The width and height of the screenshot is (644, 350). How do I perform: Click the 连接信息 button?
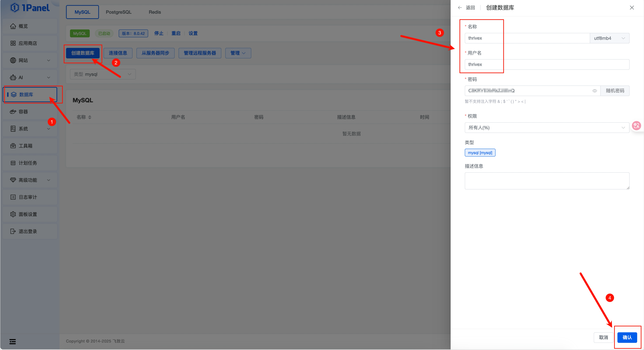(118, 53)
